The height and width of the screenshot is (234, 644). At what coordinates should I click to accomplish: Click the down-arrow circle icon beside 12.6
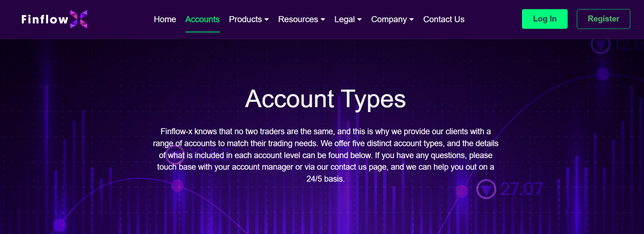pyautogui.click(x=601, y=45)
